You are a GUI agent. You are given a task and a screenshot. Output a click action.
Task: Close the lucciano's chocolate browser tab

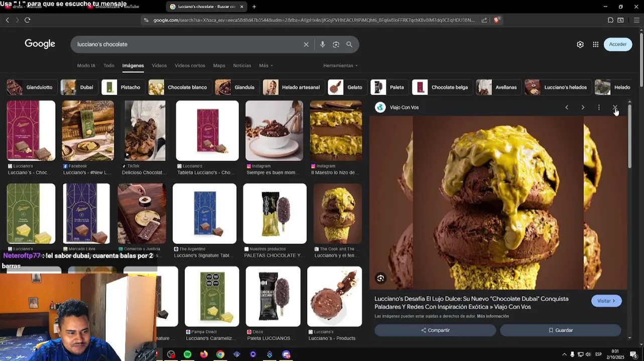(241, 7)
